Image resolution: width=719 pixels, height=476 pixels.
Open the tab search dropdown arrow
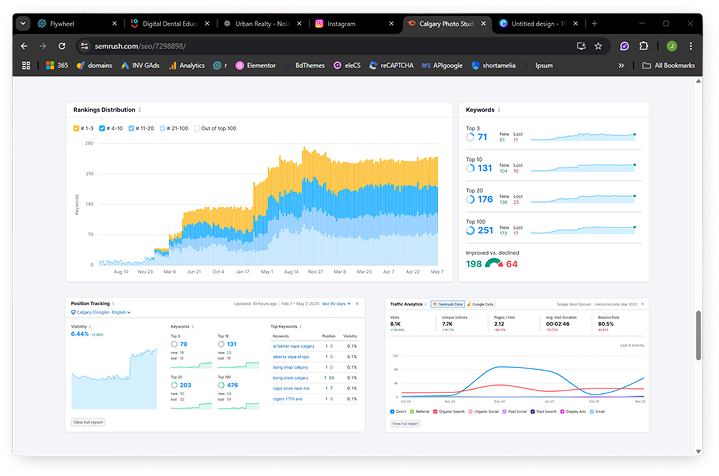click(x=23, y=23)
